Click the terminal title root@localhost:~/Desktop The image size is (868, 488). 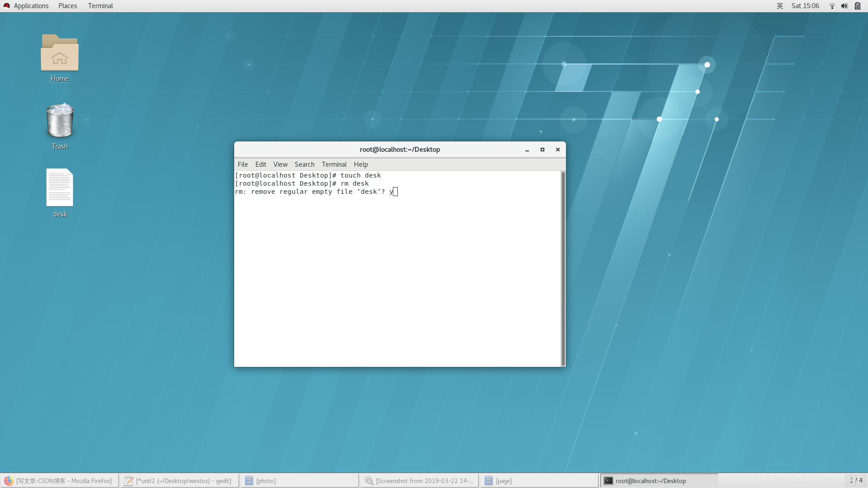[400, 150]
